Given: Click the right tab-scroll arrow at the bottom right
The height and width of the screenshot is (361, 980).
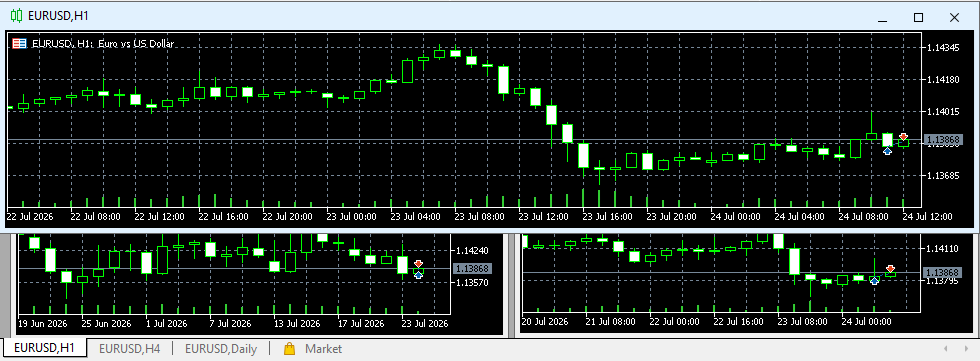Looking at the screenshot, I should click(966, 349).
